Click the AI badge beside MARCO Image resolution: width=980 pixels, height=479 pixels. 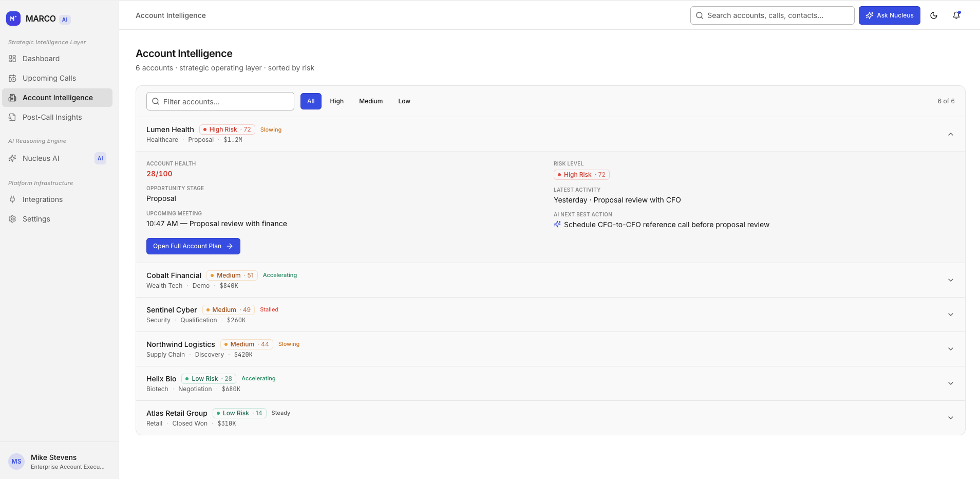[65, 20]
